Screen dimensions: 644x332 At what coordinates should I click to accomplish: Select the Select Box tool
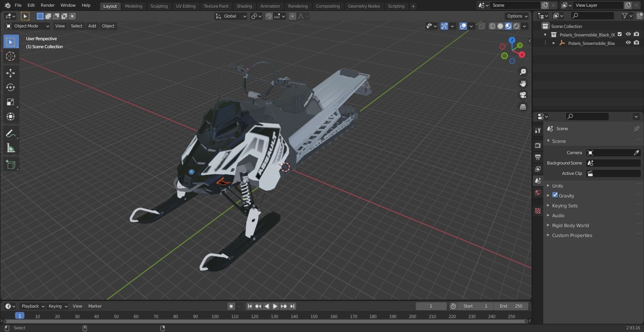[11, 42]
